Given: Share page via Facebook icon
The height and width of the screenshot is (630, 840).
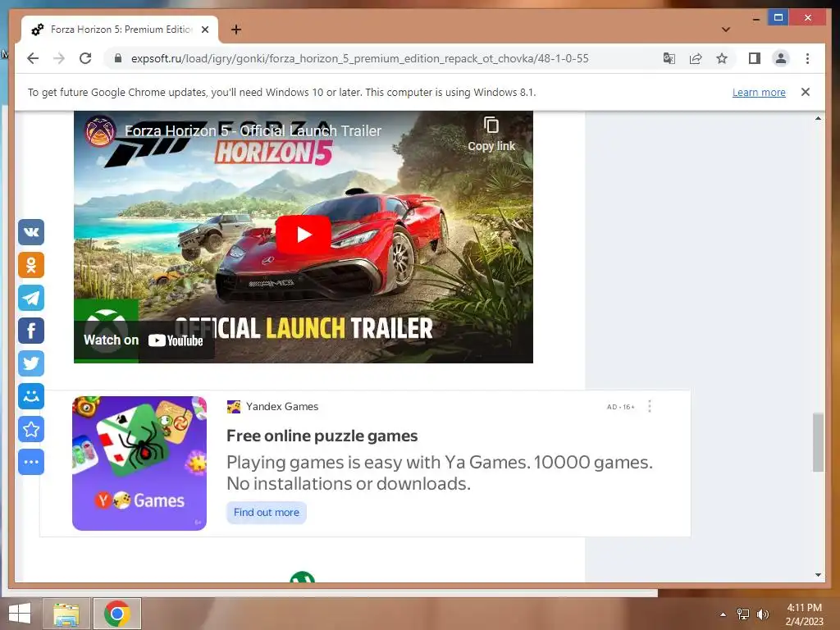Looking at the screenshot, I should 31,331.
